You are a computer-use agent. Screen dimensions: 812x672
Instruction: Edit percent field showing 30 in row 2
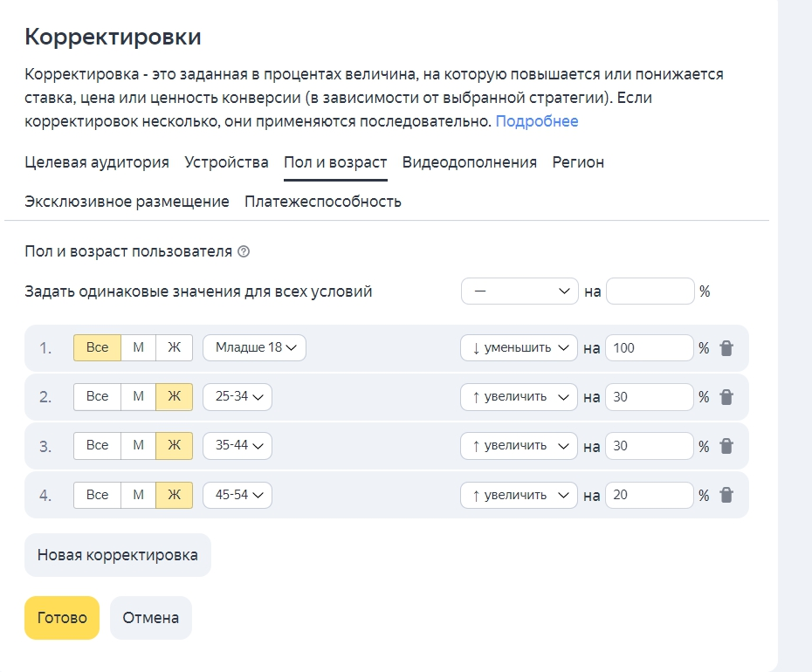point(650,397)
